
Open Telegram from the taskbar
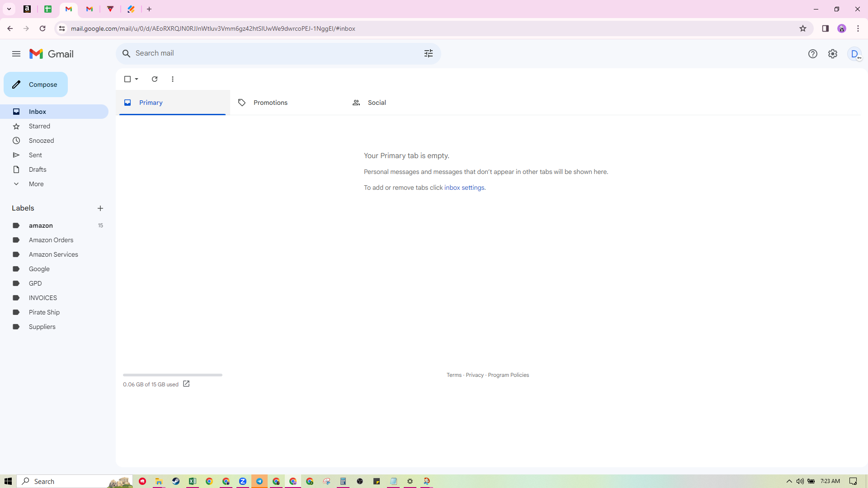pos(259,481)
